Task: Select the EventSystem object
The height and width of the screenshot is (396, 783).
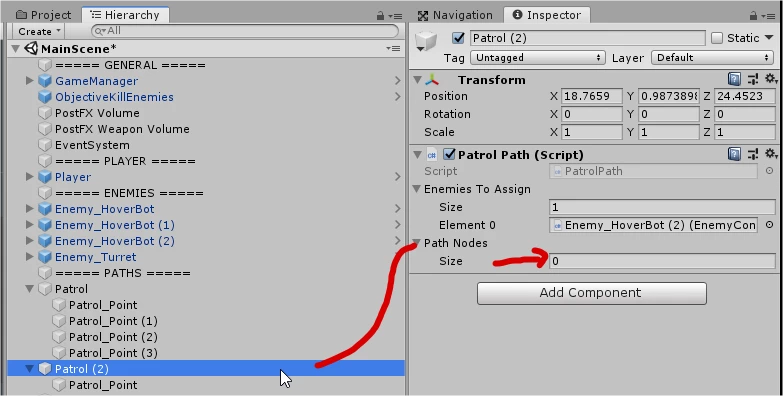Action: pyautogui.click(x=92, y=145)
